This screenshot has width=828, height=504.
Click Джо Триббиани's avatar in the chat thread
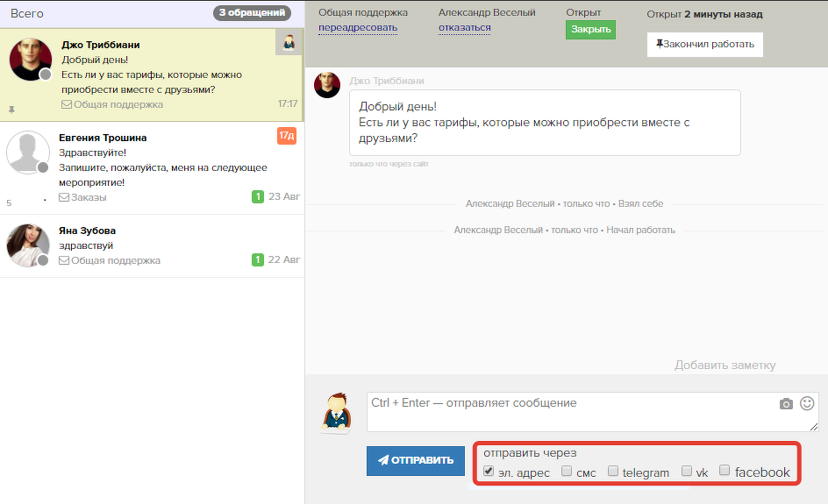(x=327, y=85)
